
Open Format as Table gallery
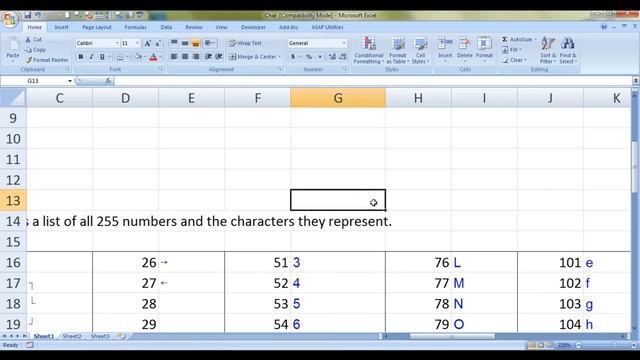pos(398,50)
